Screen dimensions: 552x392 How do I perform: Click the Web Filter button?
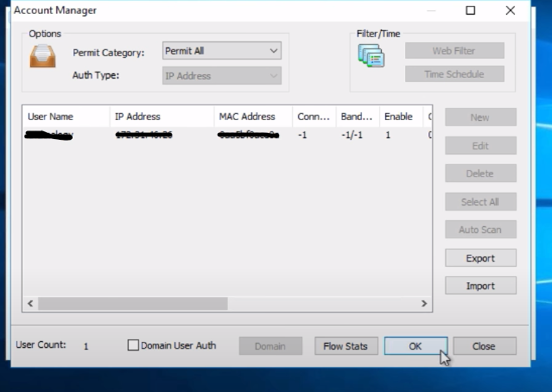[x=454, y=51]
